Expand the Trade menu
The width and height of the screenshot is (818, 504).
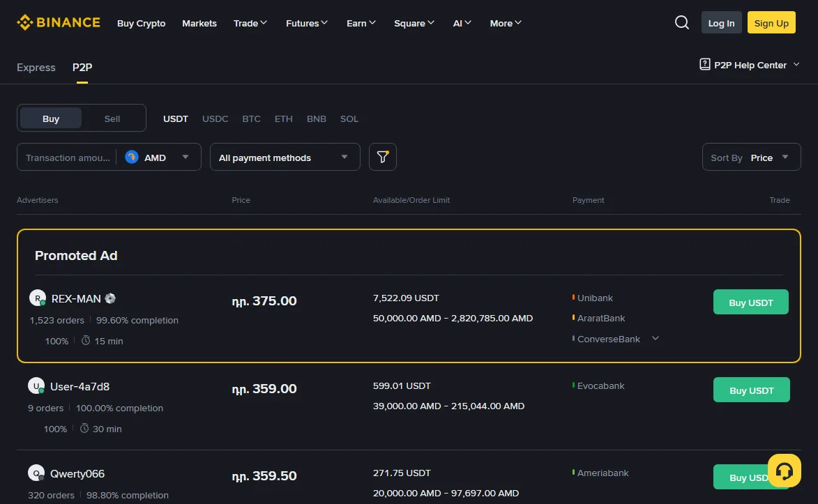250,23
